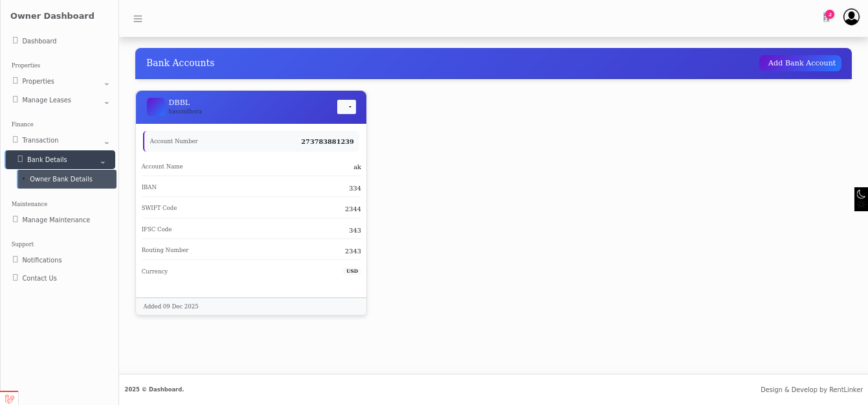
Task: Select Owner Bank Details menu item
Action: 61,179
